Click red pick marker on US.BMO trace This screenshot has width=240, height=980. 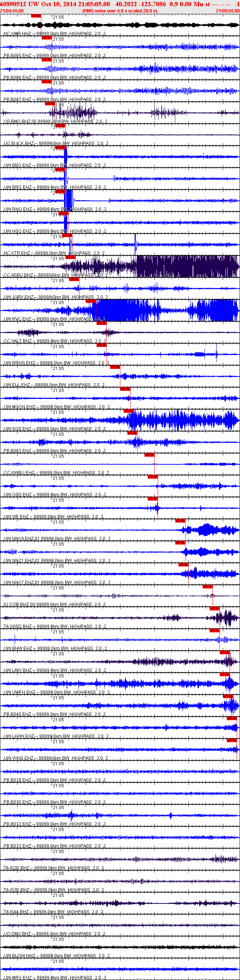click(x=50, y=104)
